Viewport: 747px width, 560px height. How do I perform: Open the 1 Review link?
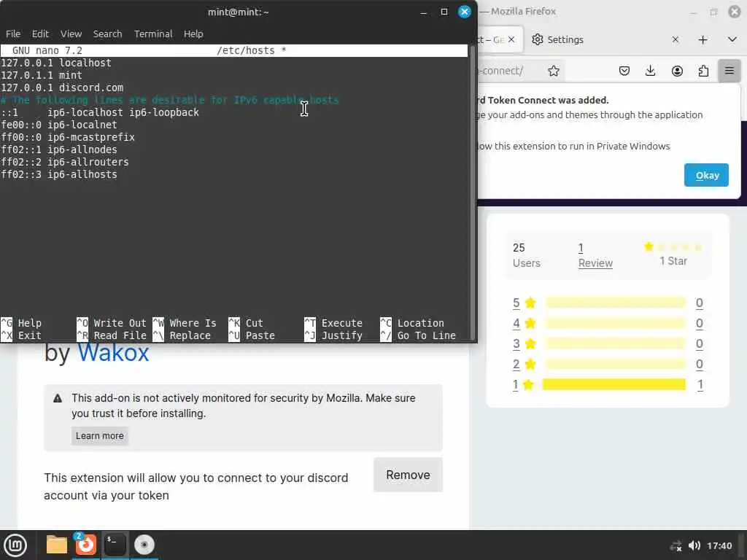[x=595, y=255]
